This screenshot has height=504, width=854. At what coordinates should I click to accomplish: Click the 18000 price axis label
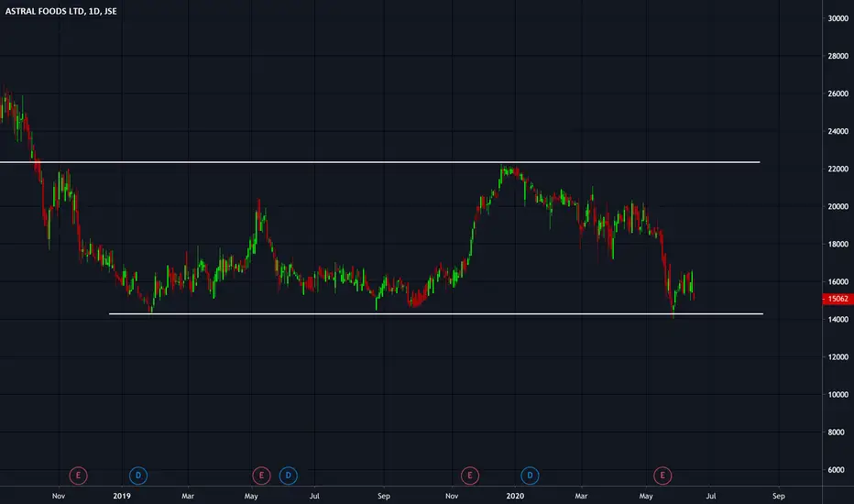[838, 244]
